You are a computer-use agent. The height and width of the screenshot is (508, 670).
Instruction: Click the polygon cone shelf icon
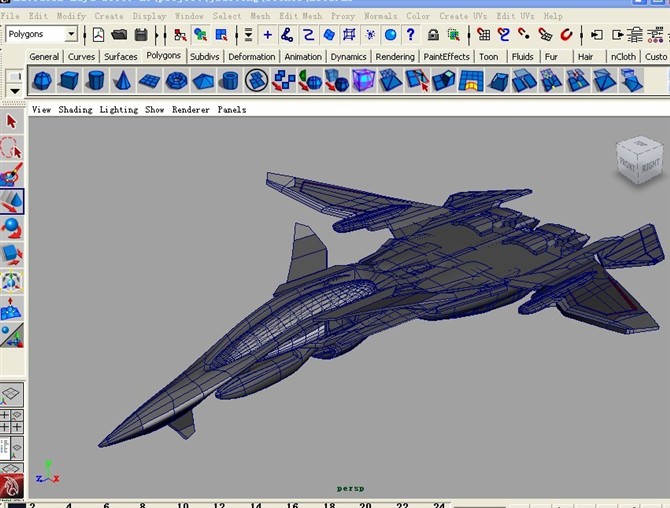pyautogui.click(x=122, y=81)
